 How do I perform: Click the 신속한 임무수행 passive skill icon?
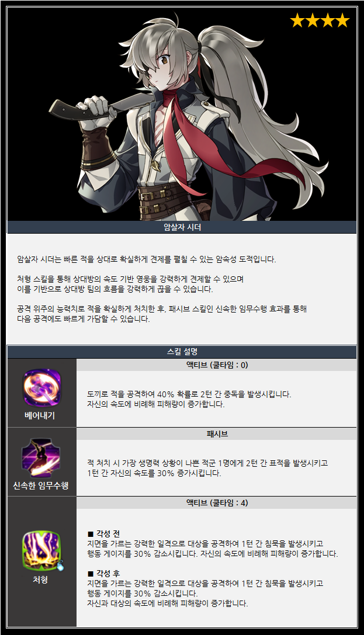[x=41, y=458]
